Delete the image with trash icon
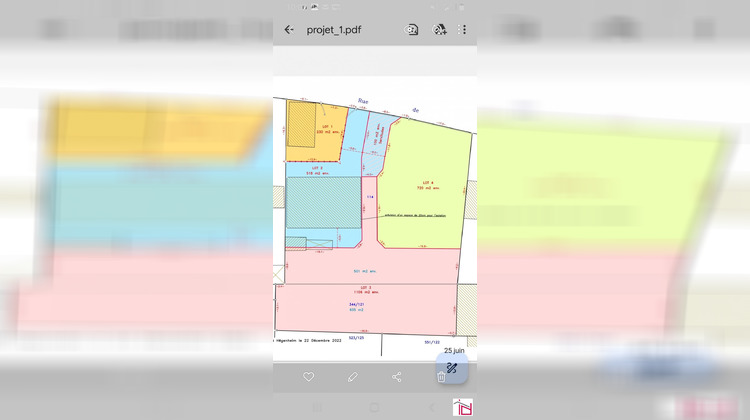This screenshot has width=750, height=420. click(441, 377)
